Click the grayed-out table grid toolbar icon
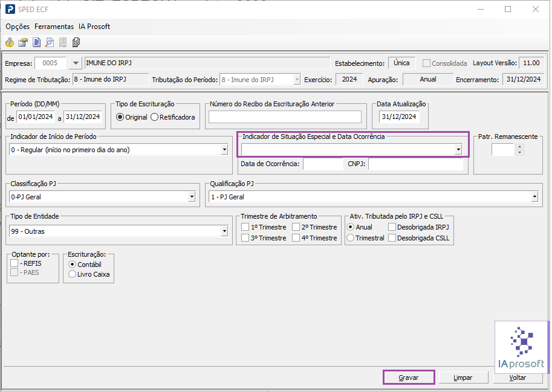The width and height of the screenshot is (552, 392). [x=63, y=42]
